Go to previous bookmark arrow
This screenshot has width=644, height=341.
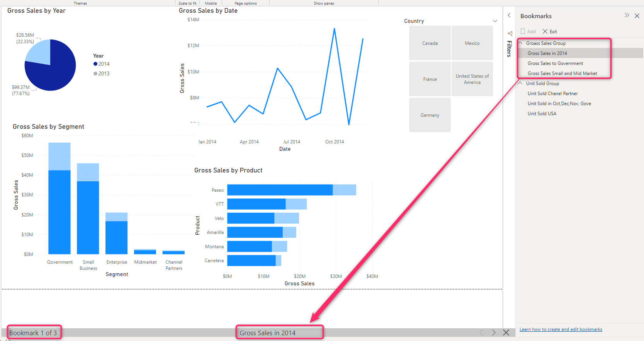coord(481,332)
